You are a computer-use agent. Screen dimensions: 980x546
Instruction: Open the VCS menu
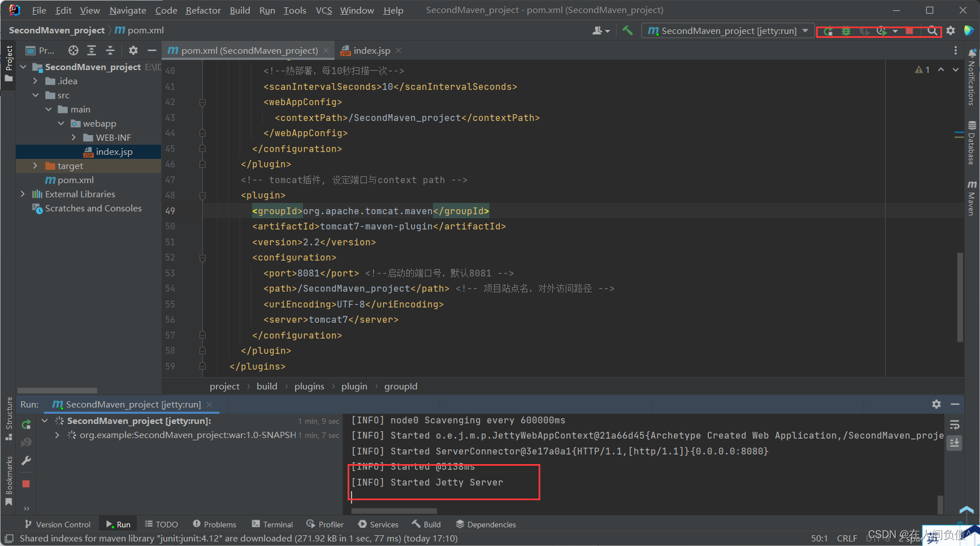tap(324, 10)
